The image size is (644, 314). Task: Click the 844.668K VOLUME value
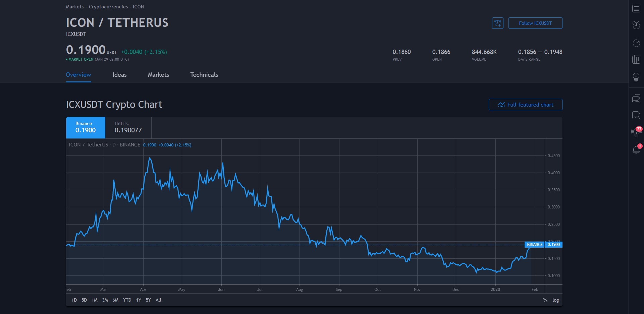click(484, 52)
